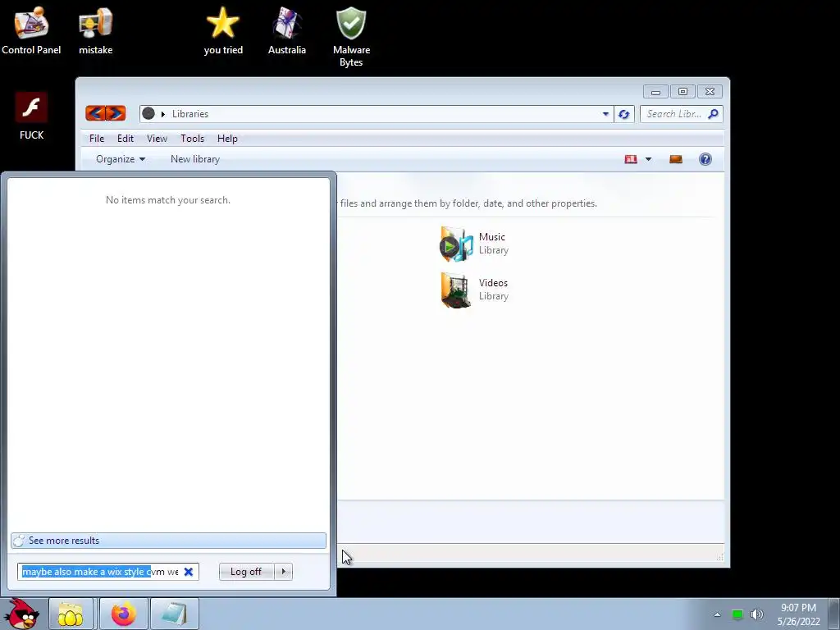Click the dark circle address bar icon
The height and width of the screenshot is (630, 840).
(x=148, y=113)
